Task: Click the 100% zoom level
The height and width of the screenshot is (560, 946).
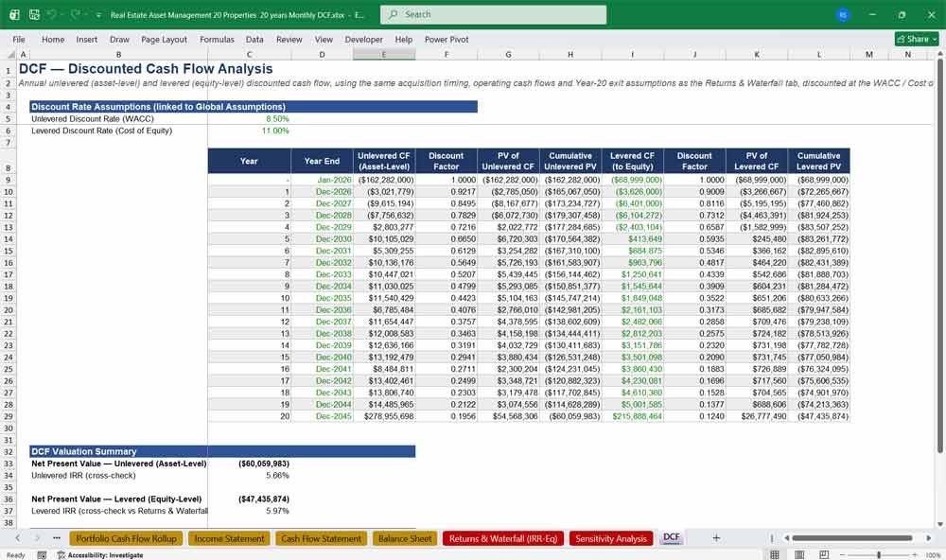Action: pyautogui.click(x=933, y=554)
